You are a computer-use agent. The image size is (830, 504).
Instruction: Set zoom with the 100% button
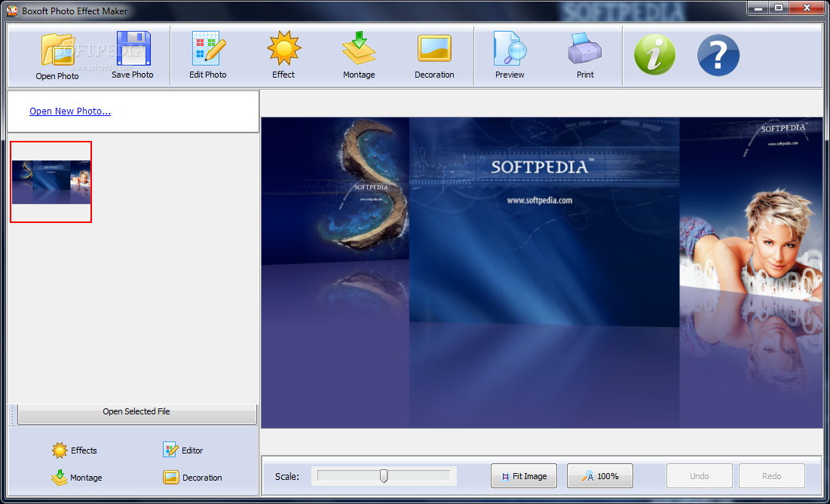coord(600,476)
